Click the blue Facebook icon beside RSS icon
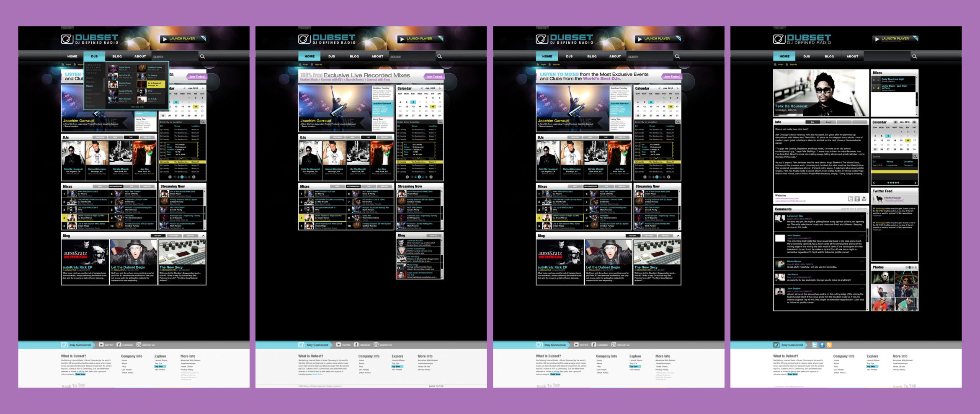This screenshot has width=980, height=414. tap(822, 345)
